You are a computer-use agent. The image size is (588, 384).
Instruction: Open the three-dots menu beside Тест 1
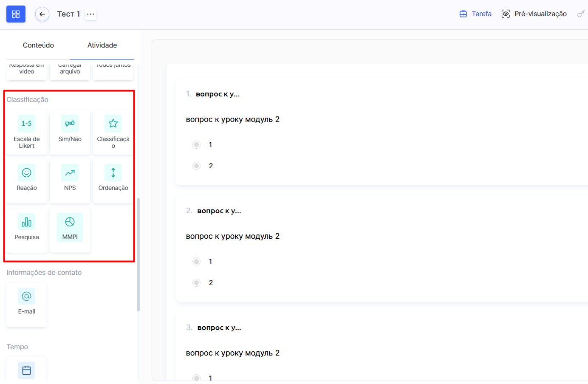click(90, 14)
